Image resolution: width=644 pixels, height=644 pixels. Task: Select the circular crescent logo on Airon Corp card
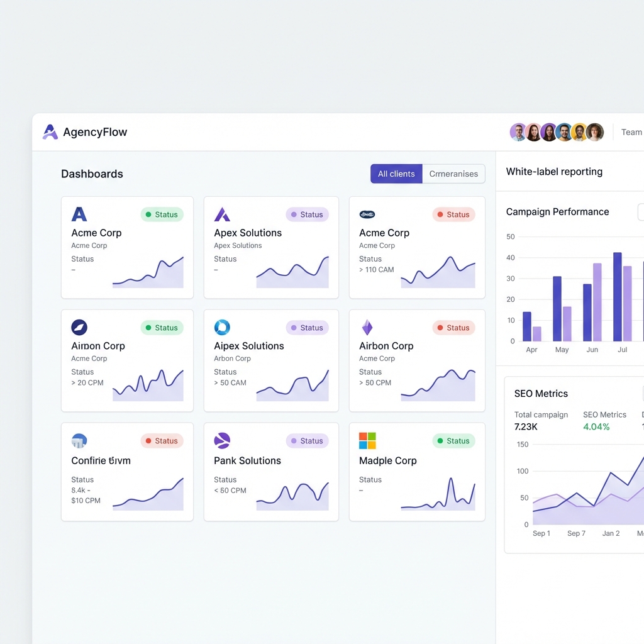pos(79,327)
